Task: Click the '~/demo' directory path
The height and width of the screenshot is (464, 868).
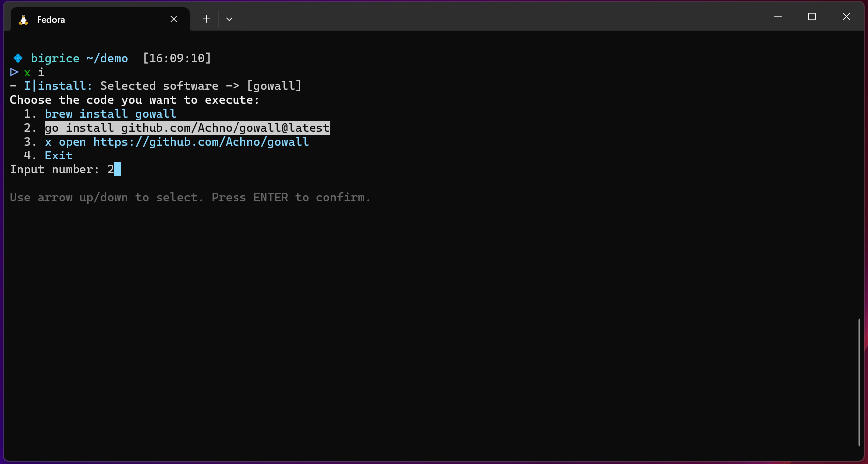Action: (107, 58)
